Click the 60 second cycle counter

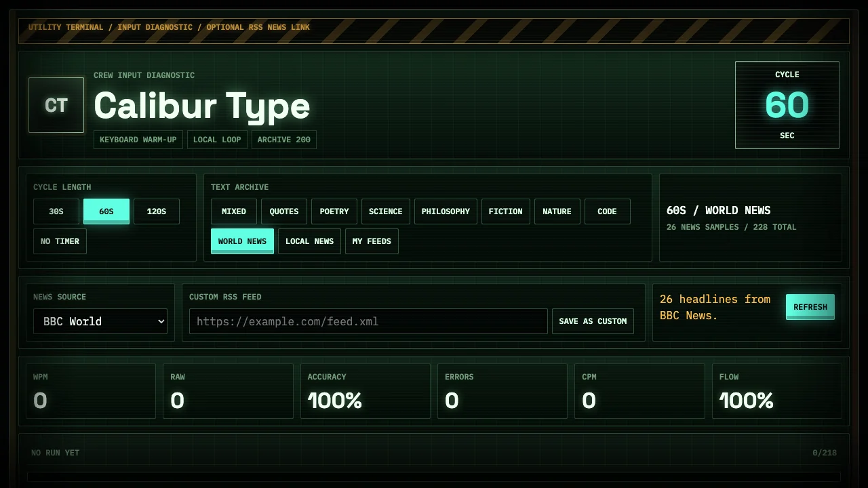[x=787, y=105]
